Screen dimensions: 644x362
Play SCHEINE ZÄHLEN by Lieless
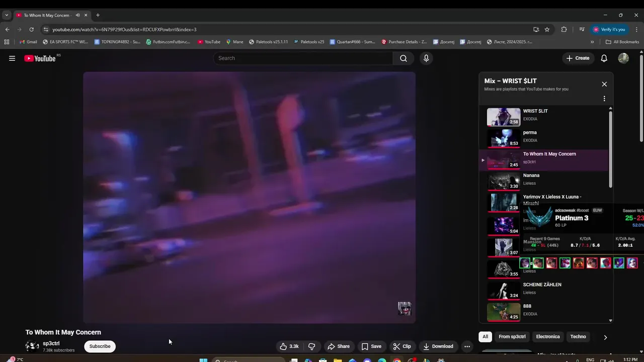click(543, 290)
